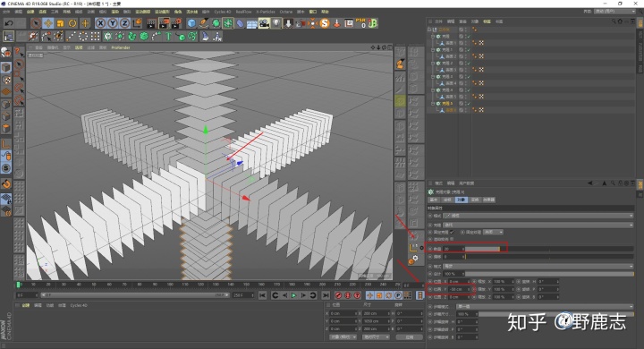Open the 步幅模式 (Step Mode) dropdown
The width and height of the screenshot is (644, 349).
pos(545,307)
